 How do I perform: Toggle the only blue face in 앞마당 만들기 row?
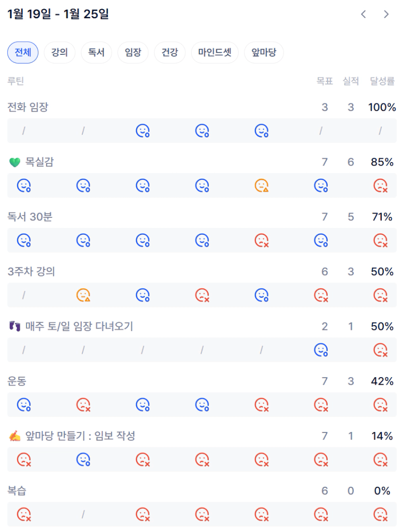[83, 459]
